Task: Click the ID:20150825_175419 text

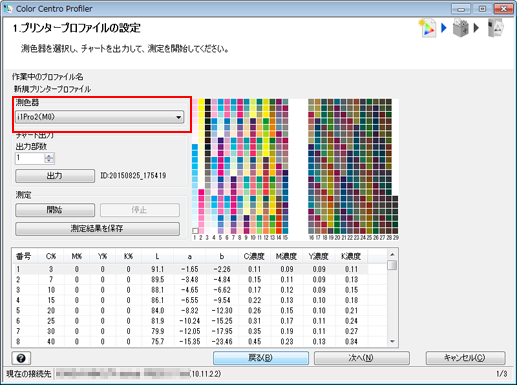Action: (133, 175)
